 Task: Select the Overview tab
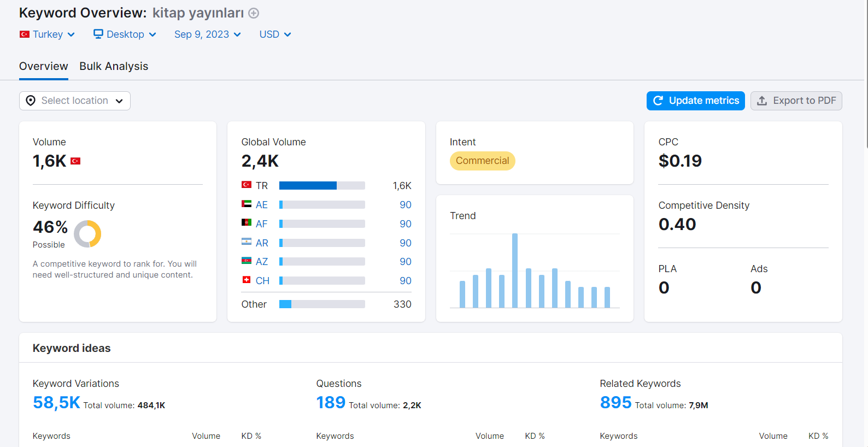44,66
